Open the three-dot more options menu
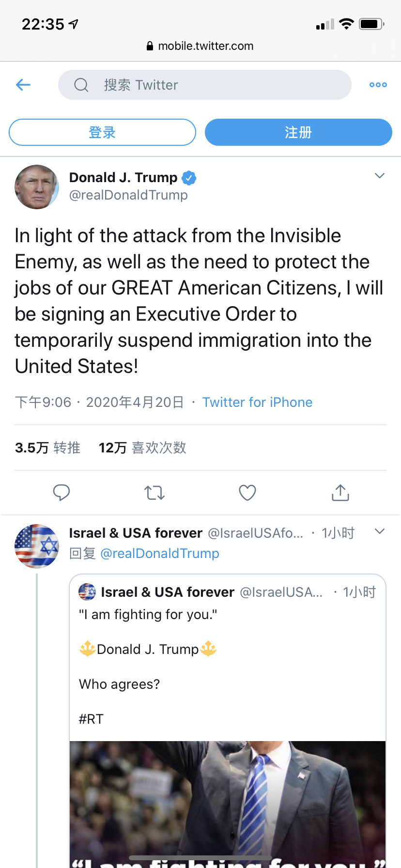 (378, 85)
